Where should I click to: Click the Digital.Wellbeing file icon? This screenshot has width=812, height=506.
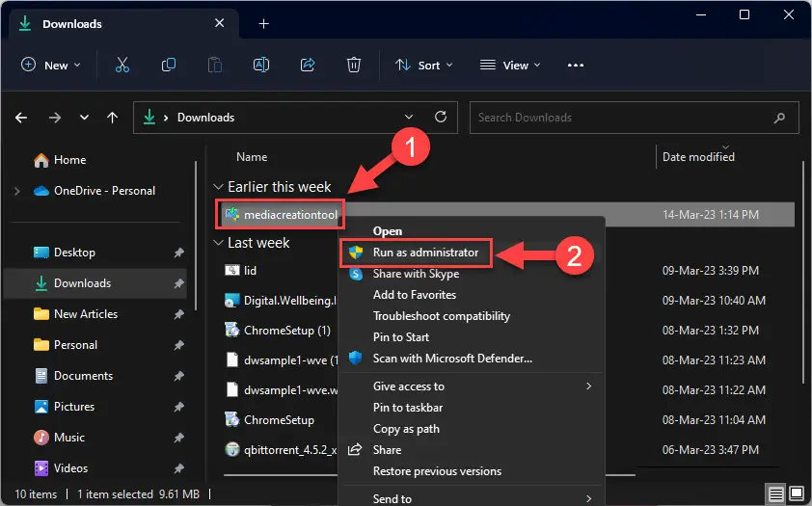232,300
